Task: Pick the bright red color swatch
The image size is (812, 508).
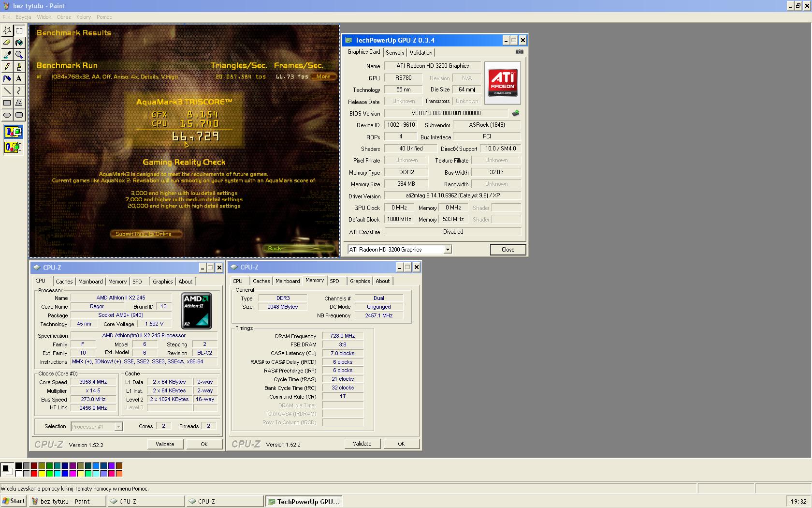Action: [x=34, y=474]
